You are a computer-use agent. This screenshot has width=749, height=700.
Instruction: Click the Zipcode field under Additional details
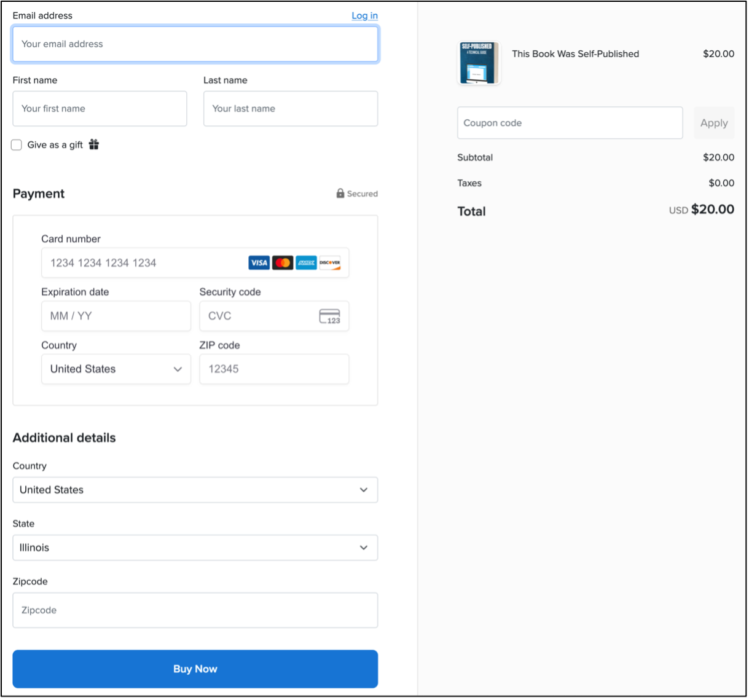tap(195, 610)
